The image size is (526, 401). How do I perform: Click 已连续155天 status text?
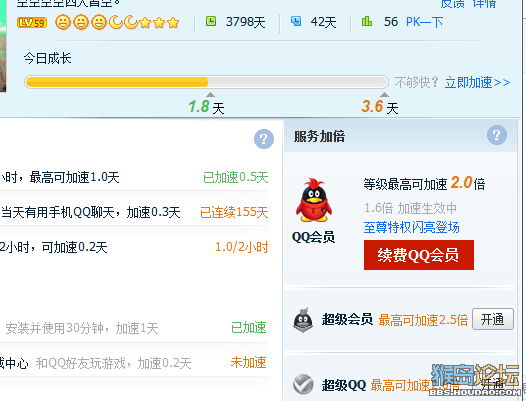[x=234, y=212]
